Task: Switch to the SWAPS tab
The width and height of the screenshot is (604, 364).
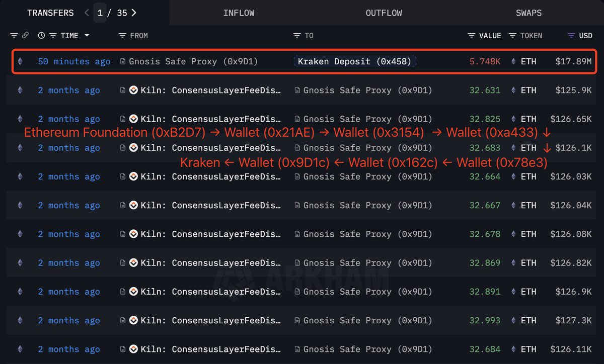Action: click(x=528, y=13)
